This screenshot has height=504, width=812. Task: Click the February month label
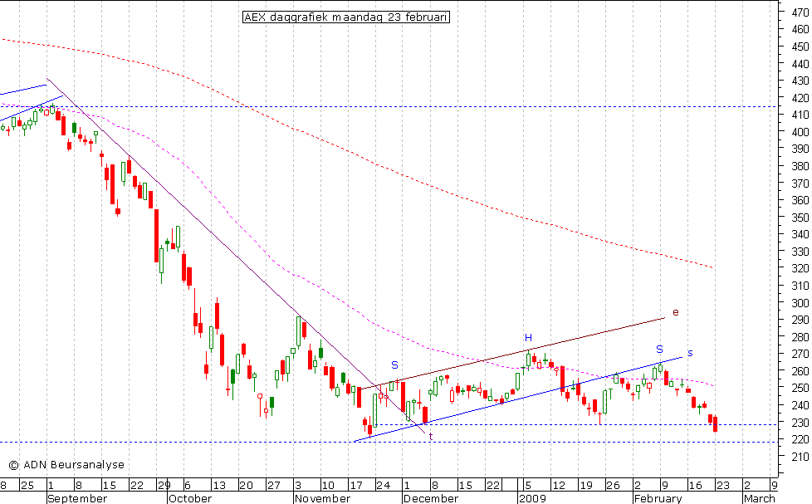[658, 498]
